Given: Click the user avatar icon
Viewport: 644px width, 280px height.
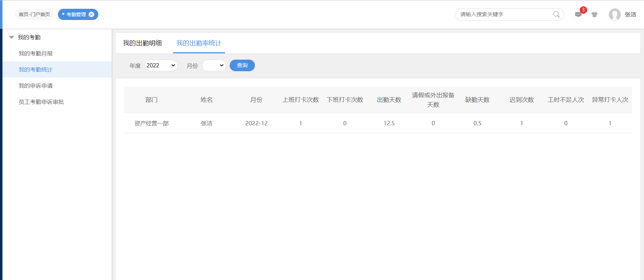Looking at the screenshot, I should point(615,14).
